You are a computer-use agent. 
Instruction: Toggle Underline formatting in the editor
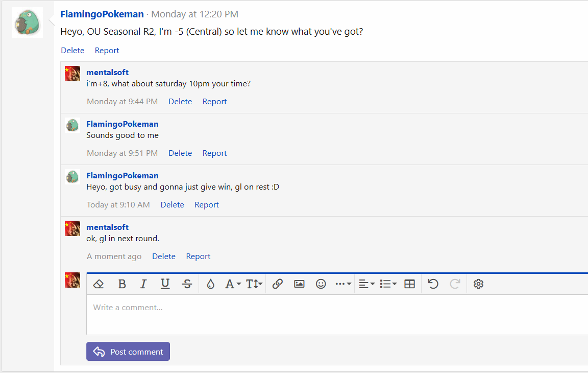[165, 284]
